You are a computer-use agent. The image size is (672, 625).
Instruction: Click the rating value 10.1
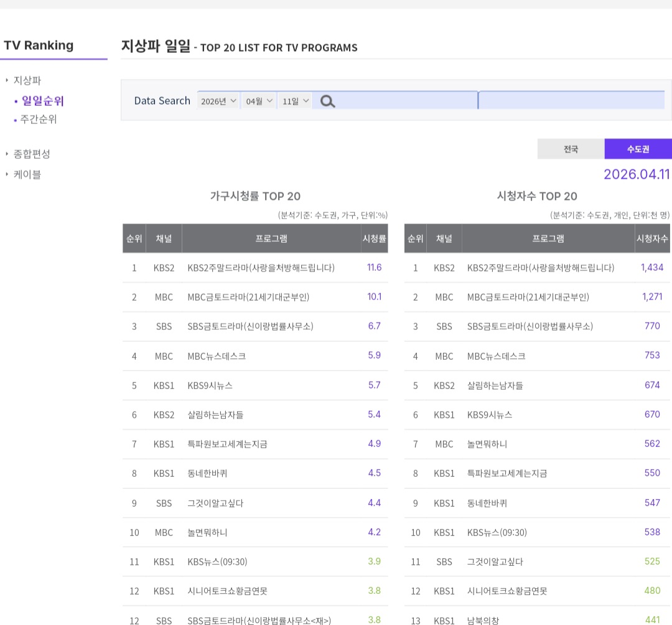click(374, 297)
